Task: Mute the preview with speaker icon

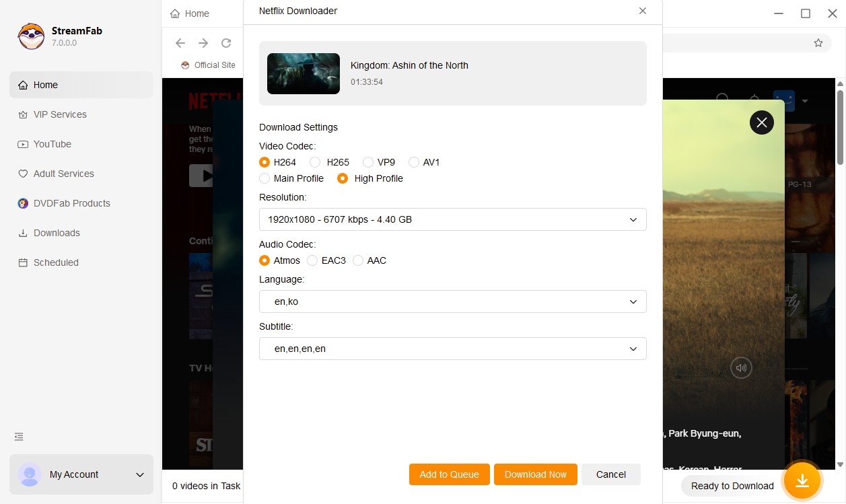Action: point(741,368)
